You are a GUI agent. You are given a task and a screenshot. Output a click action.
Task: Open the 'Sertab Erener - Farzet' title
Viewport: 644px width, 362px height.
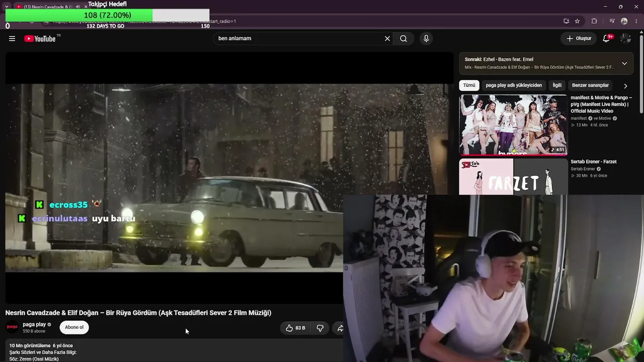594,162
